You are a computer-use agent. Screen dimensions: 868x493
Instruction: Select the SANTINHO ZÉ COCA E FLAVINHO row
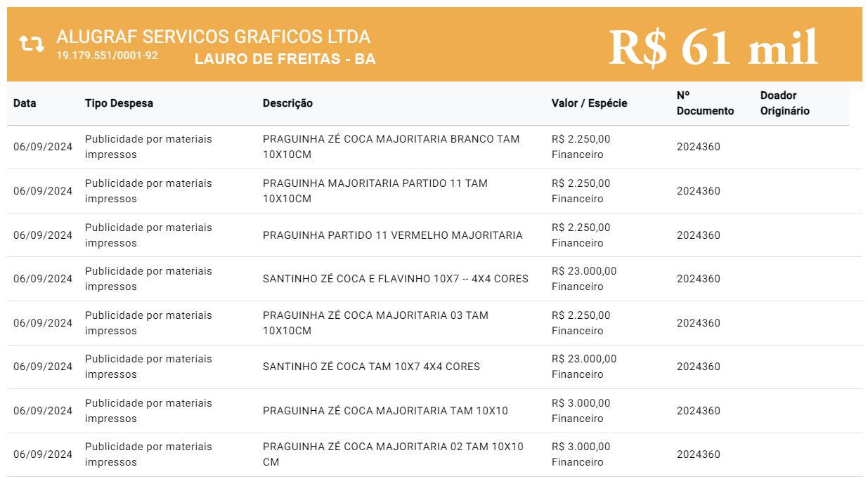click(395, 279)
